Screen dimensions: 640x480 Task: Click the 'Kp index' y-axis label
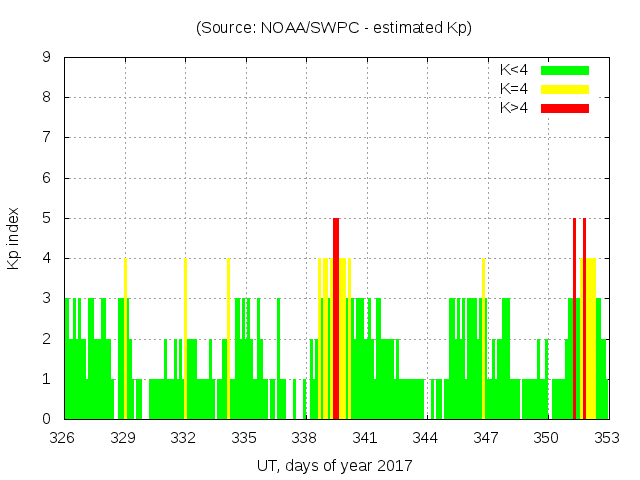tap(14, 238)
